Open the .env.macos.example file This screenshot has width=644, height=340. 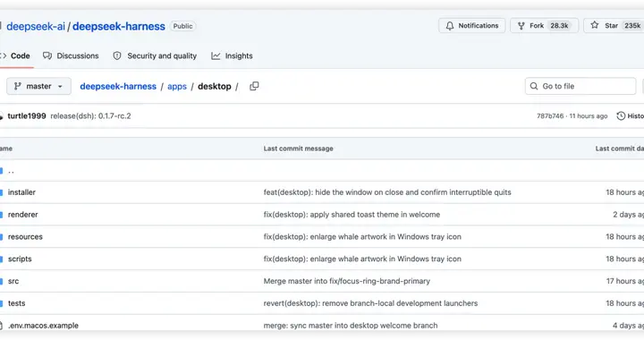(43, 325)
